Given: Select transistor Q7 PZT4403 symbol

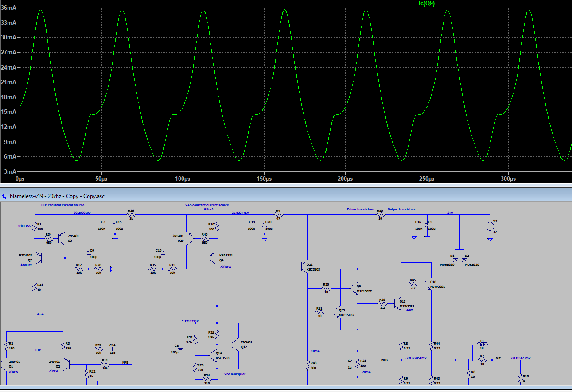Looking at the screenshot, I should (x=38, y=257).
